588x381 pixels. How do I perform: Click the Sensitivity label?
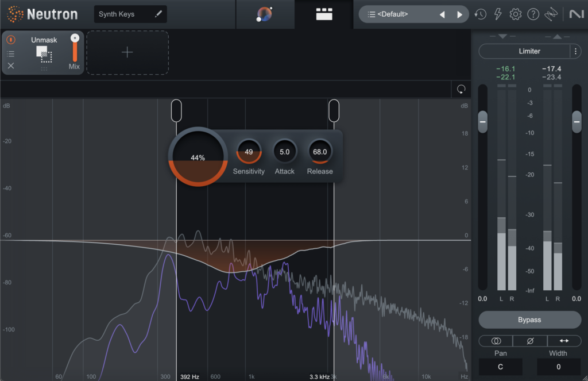click(249, 171)
